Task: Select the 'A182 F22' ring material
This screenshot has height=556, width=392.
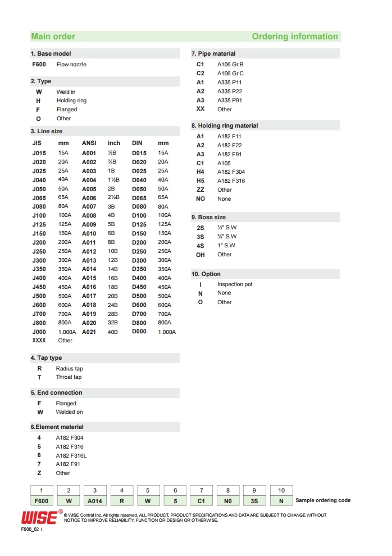Action: (230, 146)
